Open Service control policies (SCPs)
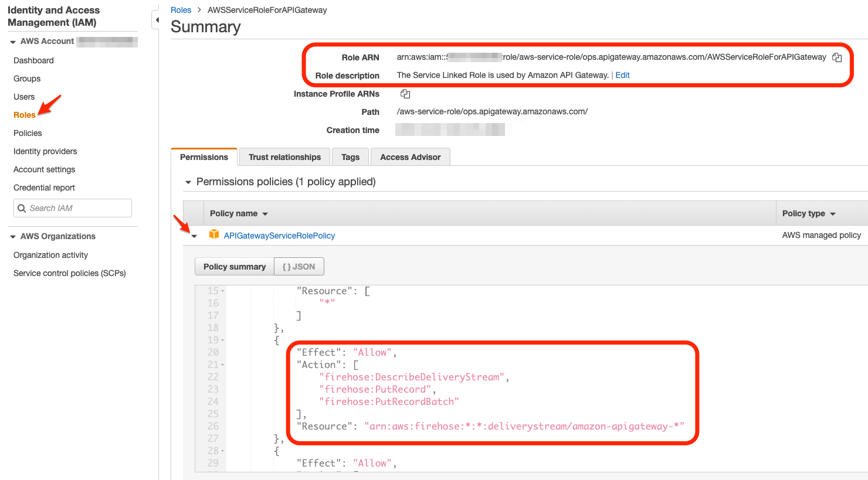868x480 pixels. (x=69, y=273)
